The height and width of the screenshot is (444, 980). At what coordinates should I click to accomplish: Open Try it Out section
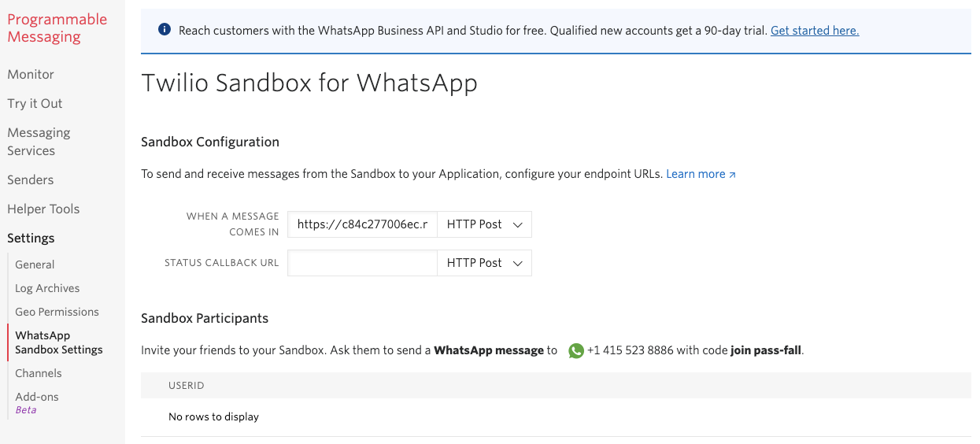click(x=35, y=103)
